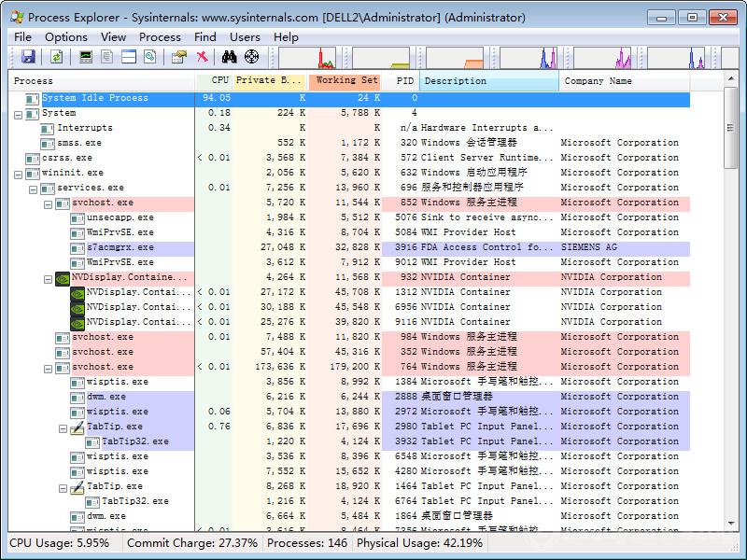Click the binoculars Find Handle icon
This screenshot has width=747, height=560.
click(229, 57)
